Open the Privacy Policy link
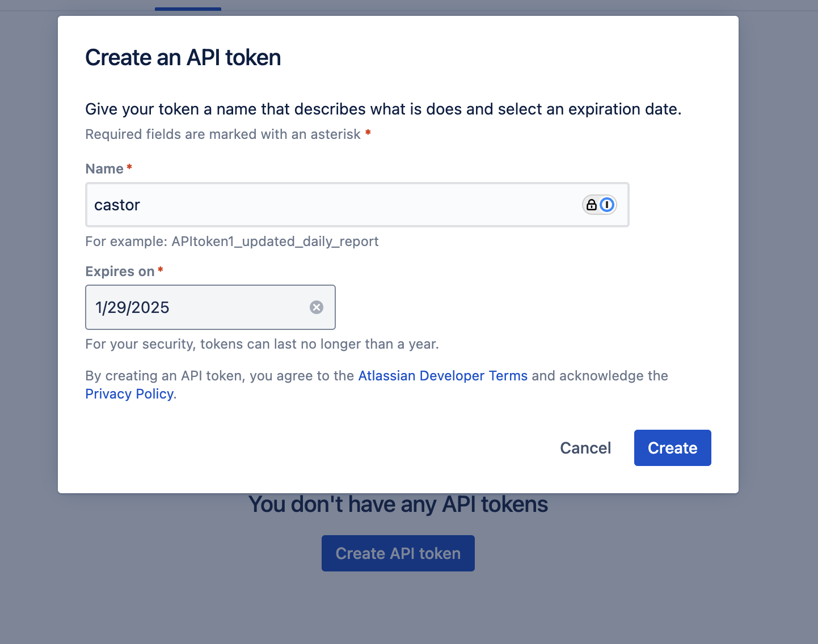Viewport: 818px width, 644px height. tap(129, 394)
